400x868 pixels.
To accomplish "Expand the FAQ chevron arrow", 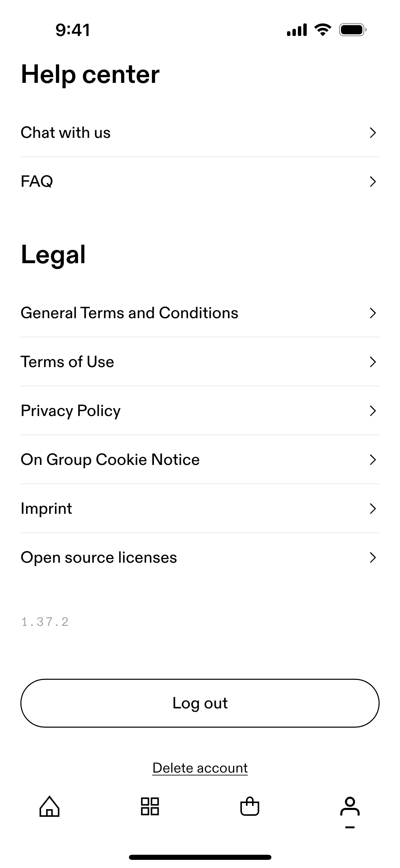I will click(373, 181).
